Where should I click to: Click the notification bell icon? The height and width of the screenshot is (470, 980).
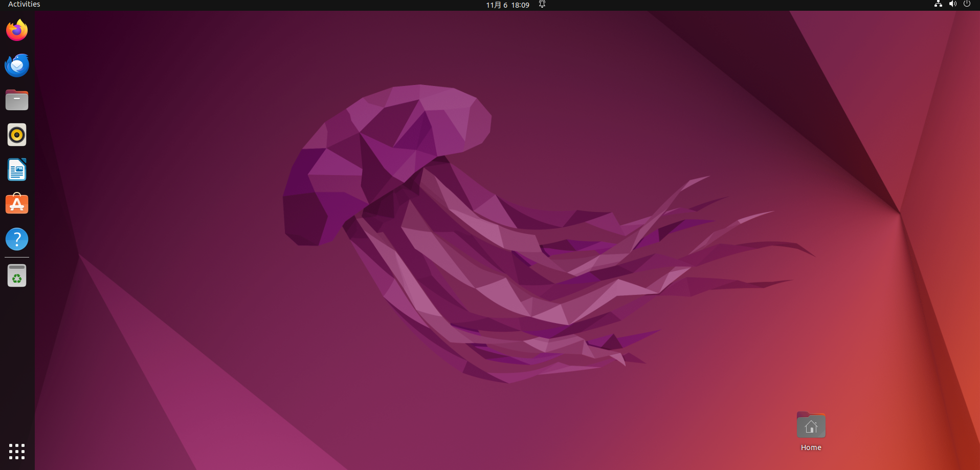coord(542,4)
